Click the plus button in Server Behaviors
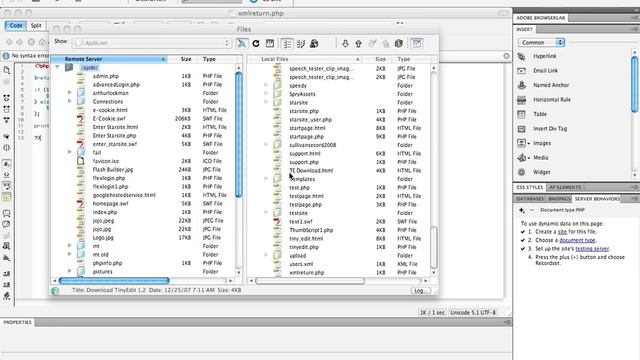 [x=522, y=210]
